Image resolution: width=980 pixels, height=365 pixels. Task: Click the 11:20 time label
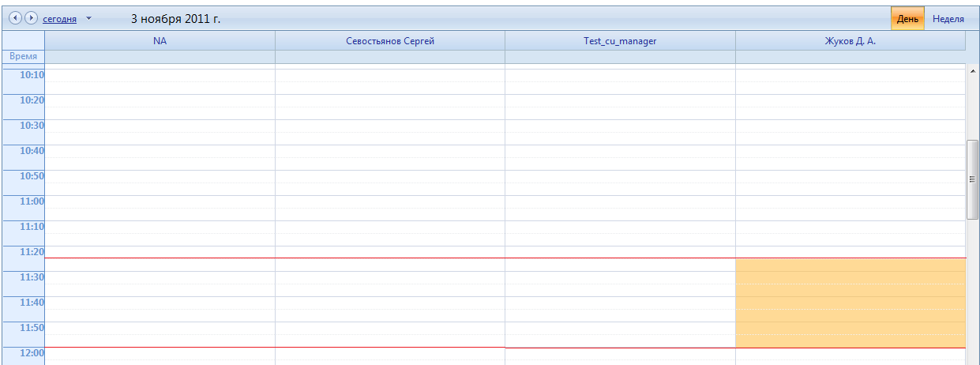[x=32, y=252]
